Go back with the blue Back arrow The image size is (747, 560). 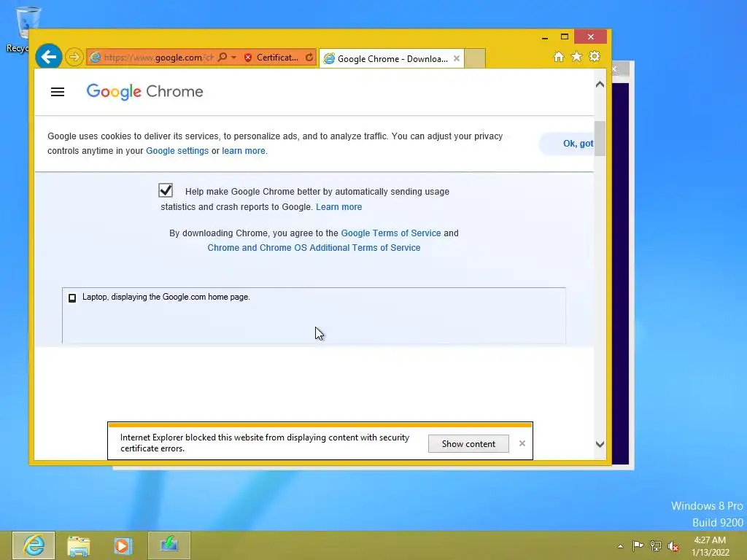[49, 57]
